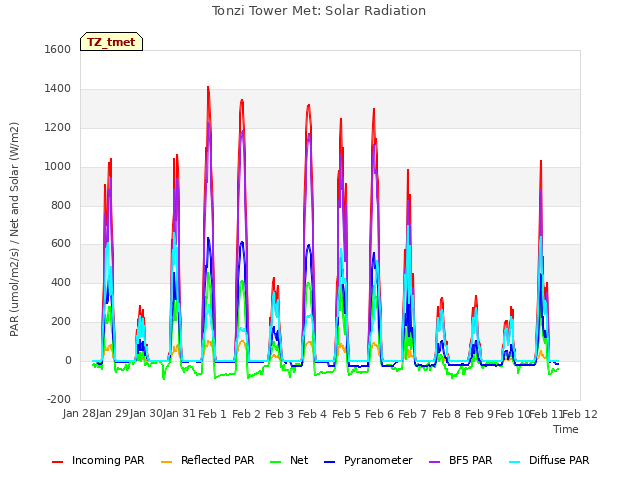Click the green Net legend swatch
This screenshot has width=640, height=480.
[x=276, y=462]
